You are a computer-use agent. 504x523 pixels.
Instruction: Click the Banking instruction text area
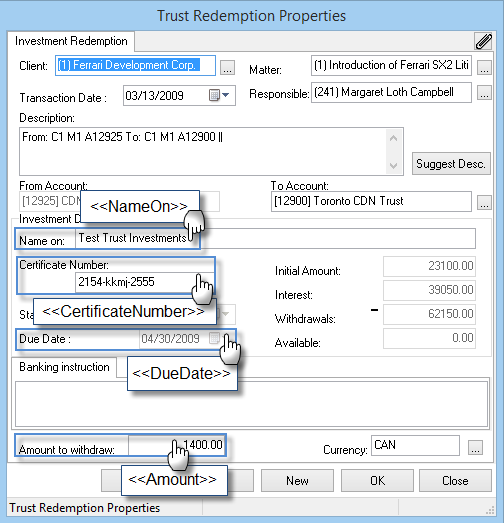tap(251, 404)
